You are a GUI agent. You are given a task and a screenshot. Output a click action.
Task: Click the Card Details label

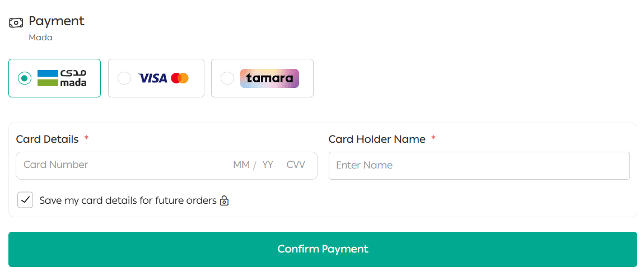click(x=47, y=139)
